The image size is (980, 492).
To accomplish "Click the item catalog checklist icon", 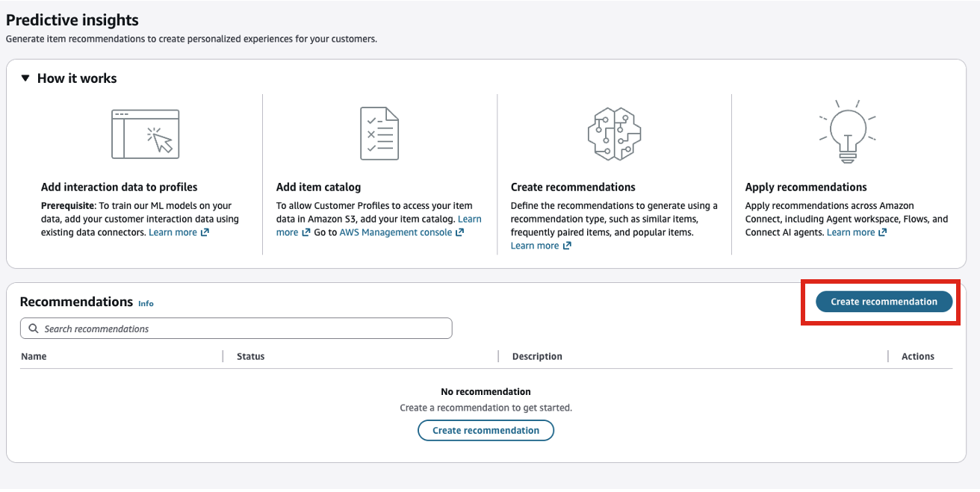I will tap(379, 134).
